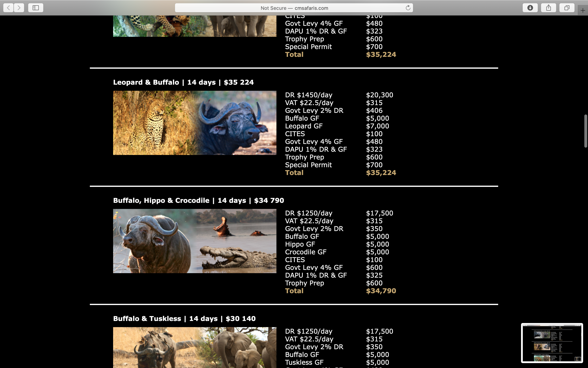Click the '$34,790' total amount
Viewport: 588px width, 368px height.
pos(381,291)
